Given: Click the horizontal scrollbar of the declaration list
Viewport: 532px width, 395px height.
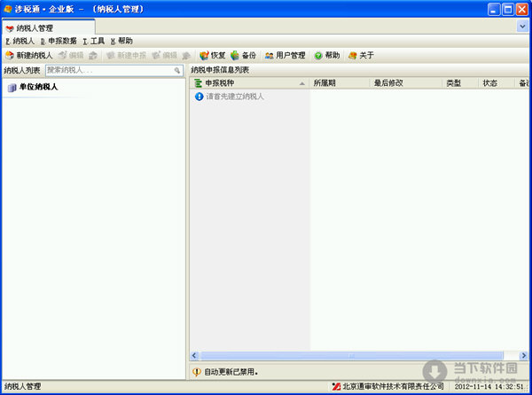Looking at the screenshot, I should click(x=355, y=357).
